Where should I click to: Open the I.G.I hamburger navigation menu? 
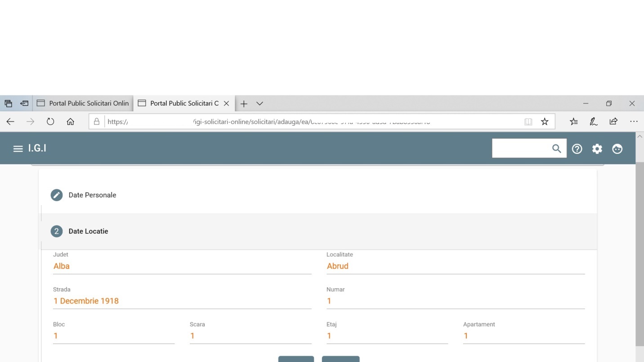17,148
